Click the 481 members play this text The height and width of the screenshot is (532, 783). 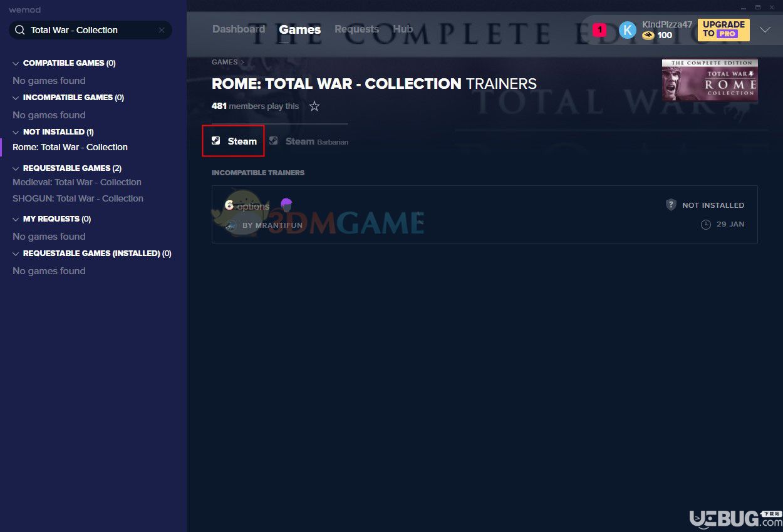[x=256, y=106]
